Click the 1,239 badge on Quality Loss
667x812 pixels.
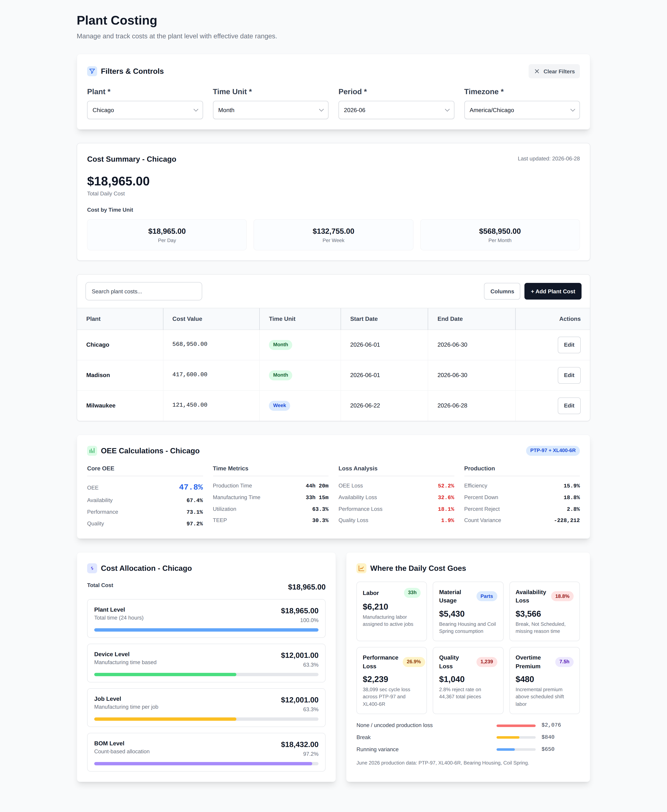pos(486,662)
